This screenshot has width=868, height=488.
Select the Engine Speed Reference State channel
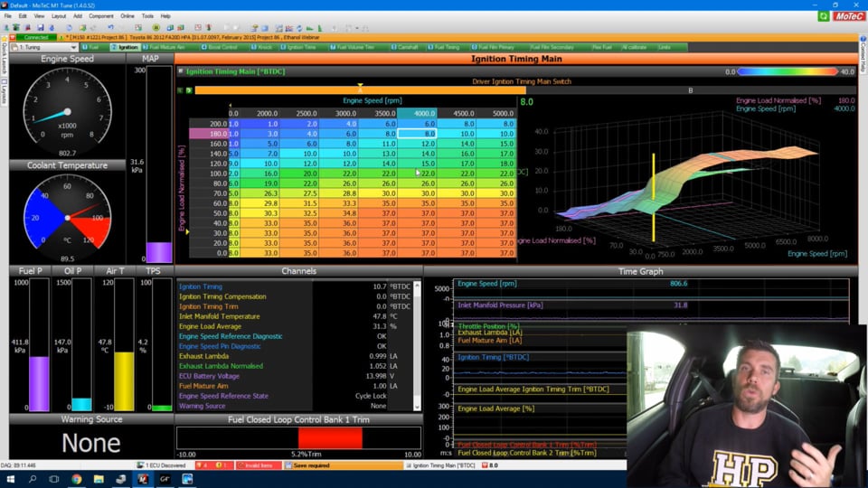[295, 396]
